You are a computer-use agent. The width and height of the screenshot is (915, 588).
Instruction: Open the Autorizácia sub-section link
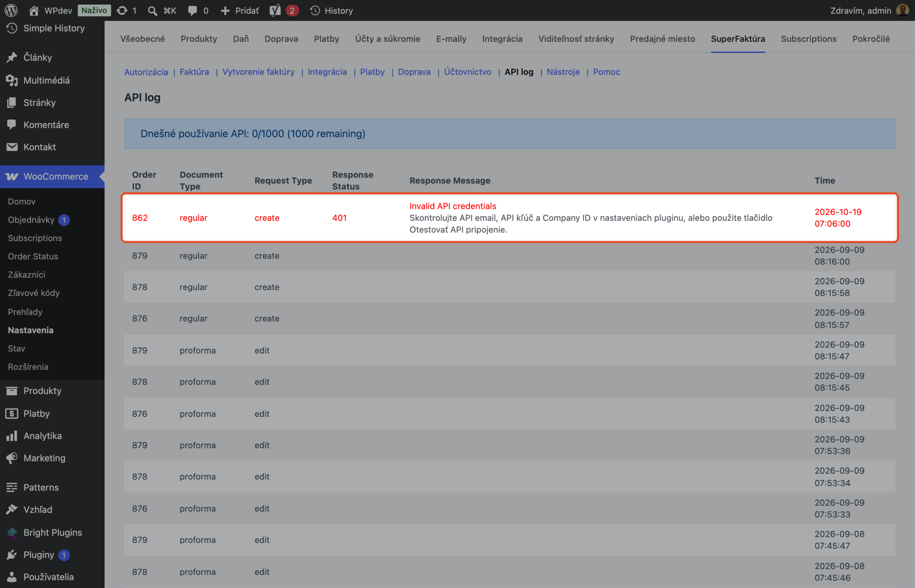pyautogui.click(x=146, y=72)
